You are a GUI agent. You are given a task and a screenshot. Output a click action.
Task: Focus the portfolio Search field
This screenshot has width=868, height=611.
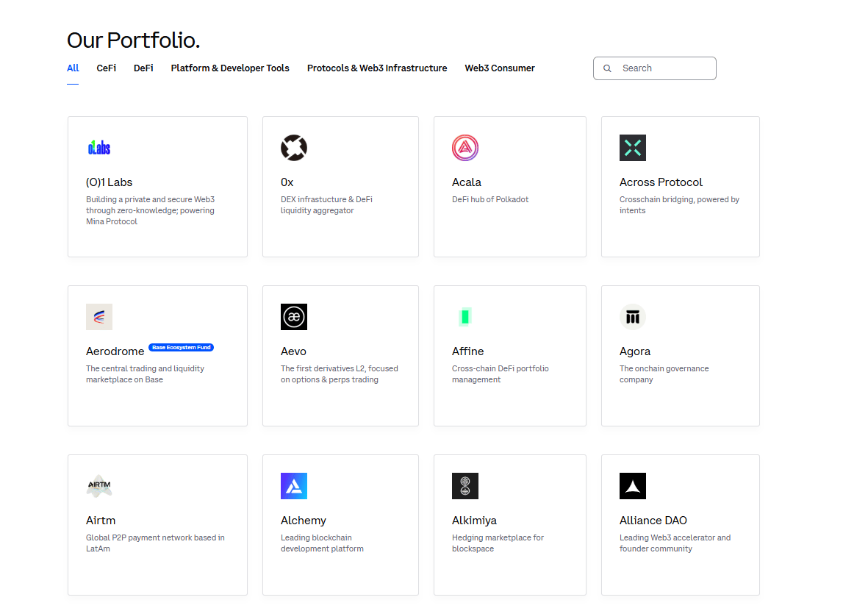tap(655, 68)
